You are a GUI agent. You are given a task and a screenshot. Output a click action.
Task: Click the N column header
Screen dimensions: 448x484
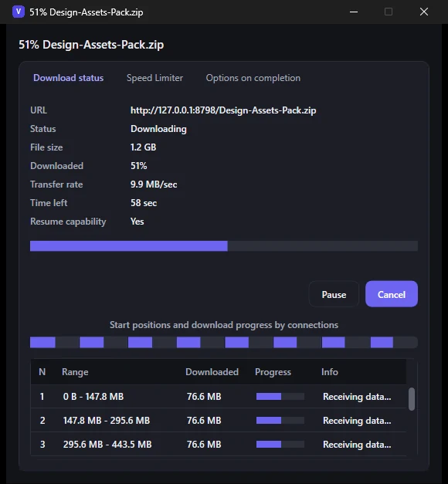tap(42, 371)
